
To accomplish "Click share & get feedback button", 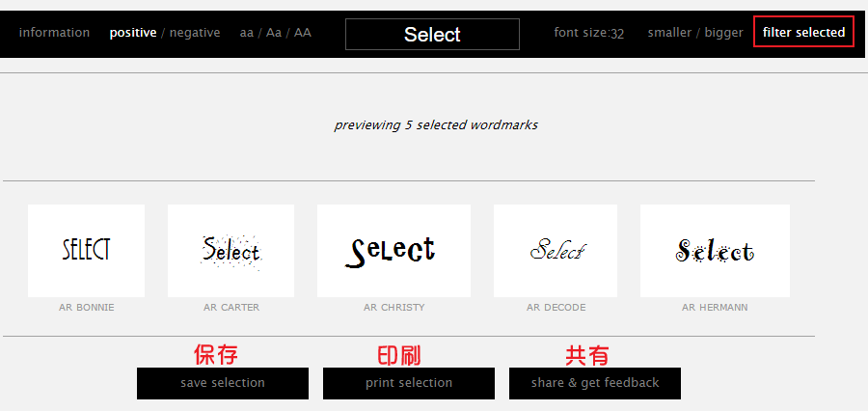I will pyautogui.click(x=595, y=383).
